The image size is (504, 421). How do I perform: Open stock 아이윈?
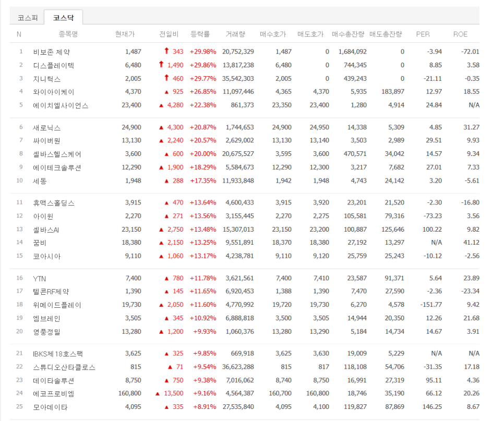pyautogui.click(x=43, y=216)
